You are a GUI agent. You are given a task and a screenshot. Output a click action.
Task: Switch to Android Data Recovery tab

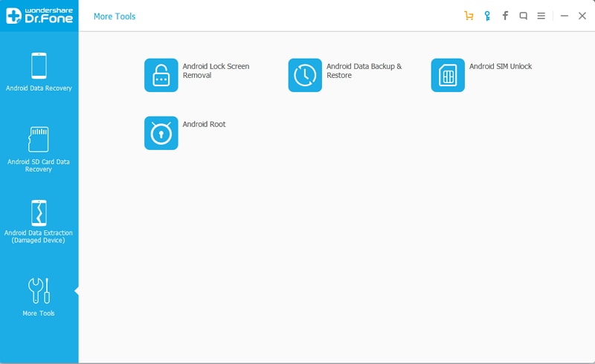[x=39, y=72]
